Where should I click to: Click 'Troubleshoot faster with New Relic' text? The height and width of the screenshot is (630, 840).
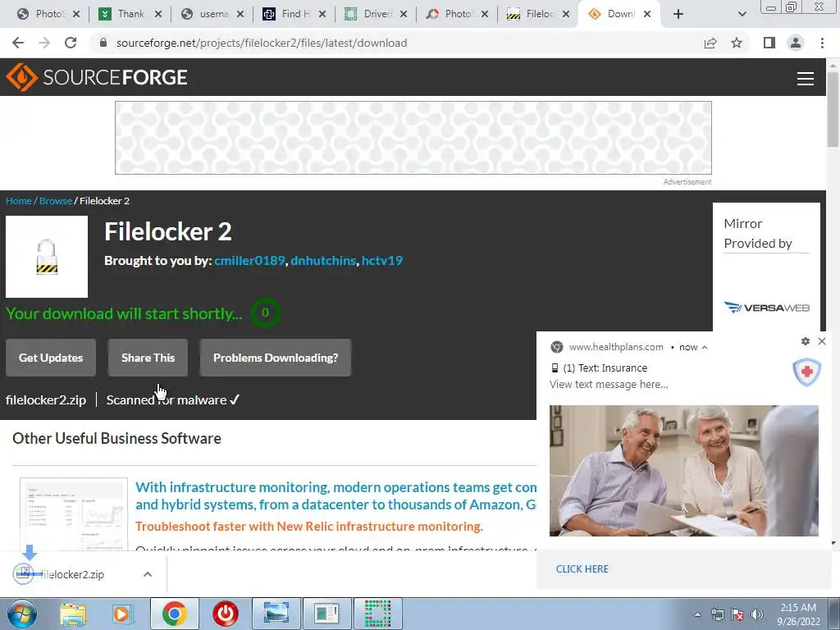pyautogui.click(x=309, y=526)
